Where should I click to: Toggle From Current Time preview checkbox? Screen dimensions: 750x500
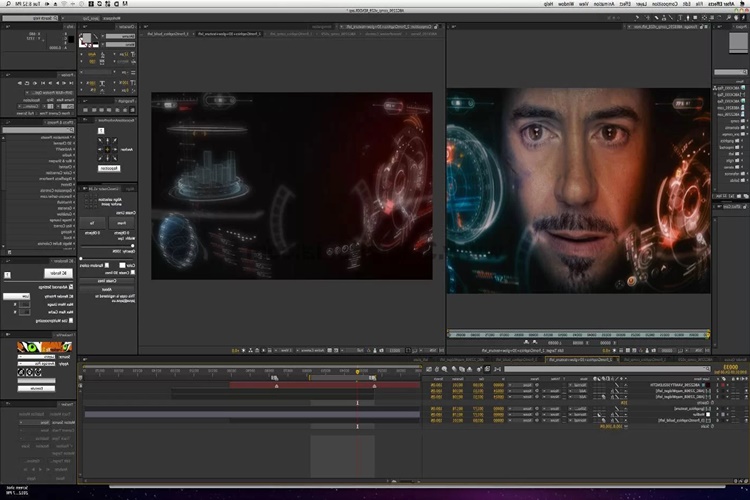coord(73,113)
